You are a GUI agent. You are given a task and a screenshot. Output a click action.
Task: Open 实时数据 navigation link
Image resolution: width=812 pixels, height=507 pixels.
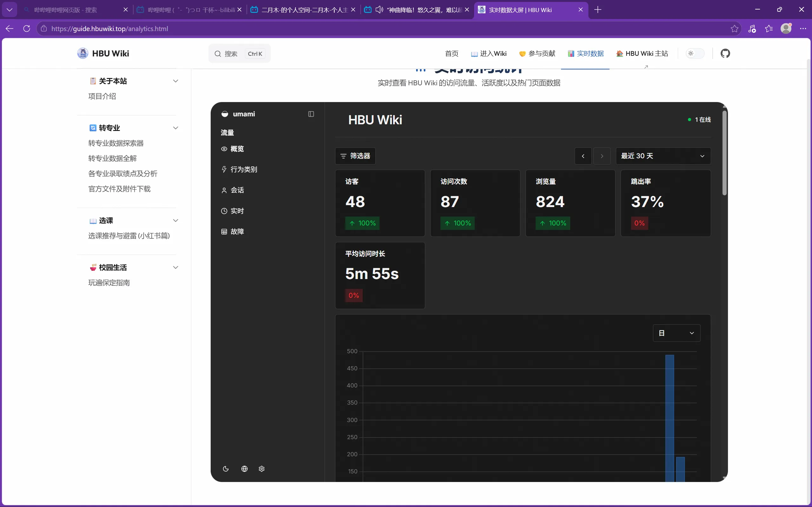pyautogui.click(x=586, y=53)
